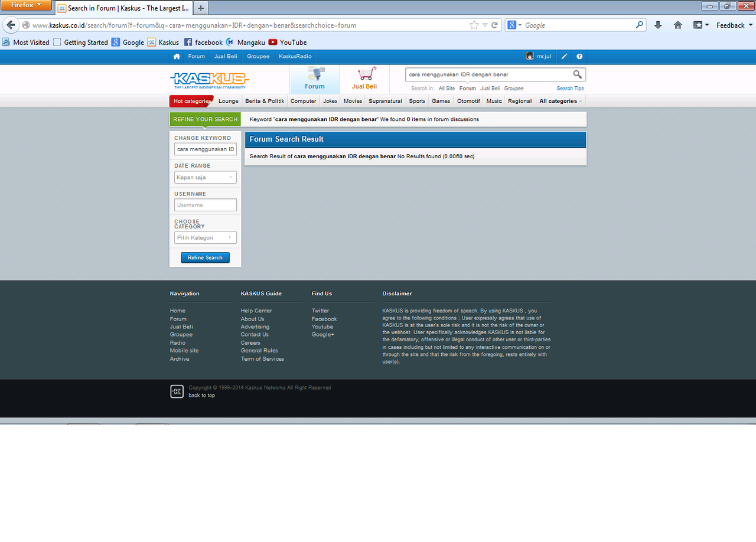Expand the All categories dropdown
Screen dimensions: 756x542
point(561,101)
